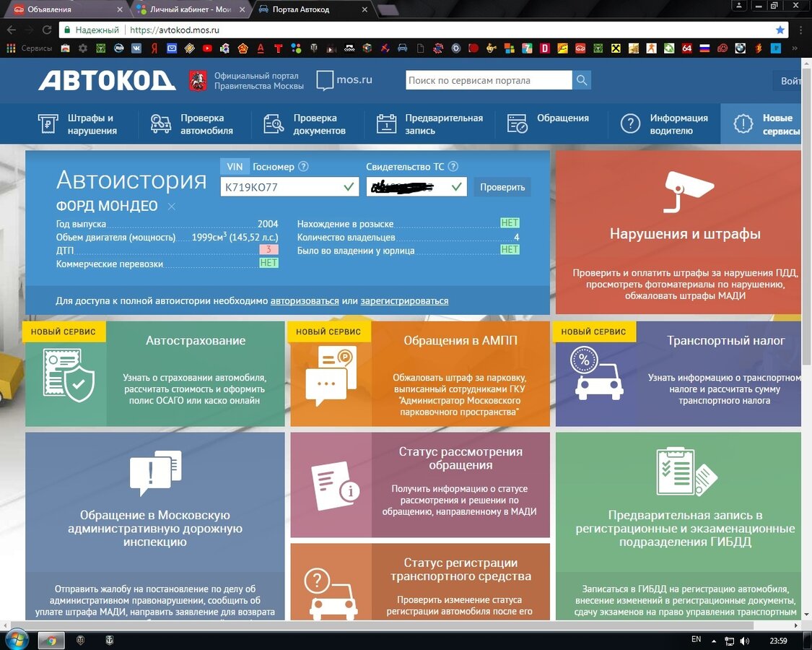Open the Проверка автомобиля menu
The height and width of the screenshot is (650, 812).
tap(192, 124)
